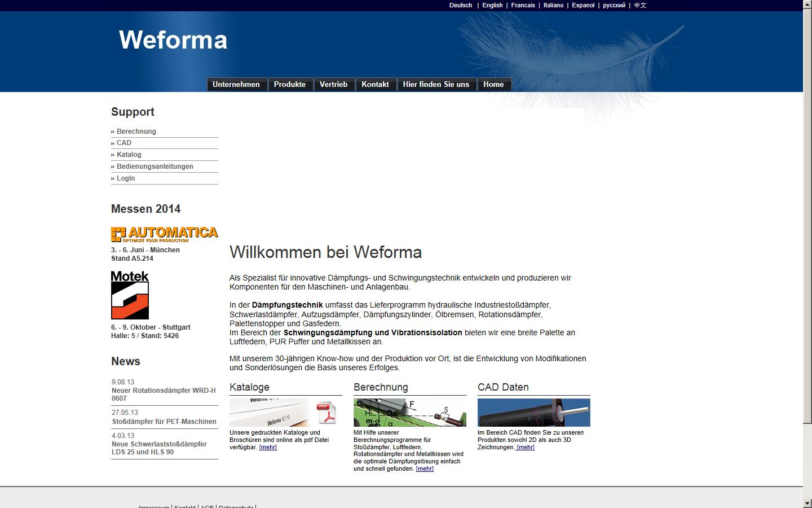Click bold word Dämpfungstechnik in text
The image size is (812, 508).
pos(288,305)
